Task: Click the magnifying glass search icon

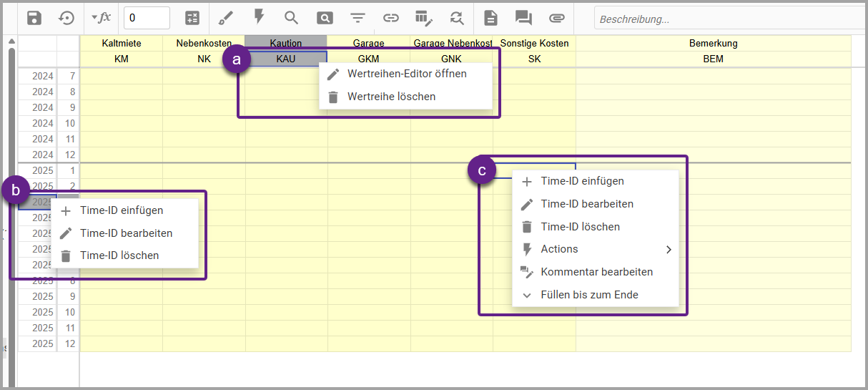Action: click(291, 18)
